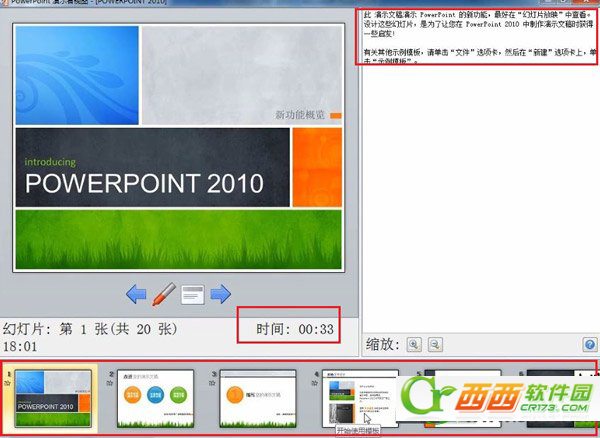Image resolution: width=600 pixels, height=438 pixels.
Task: Open the slide show options menu icon
Action: [192, 295]
